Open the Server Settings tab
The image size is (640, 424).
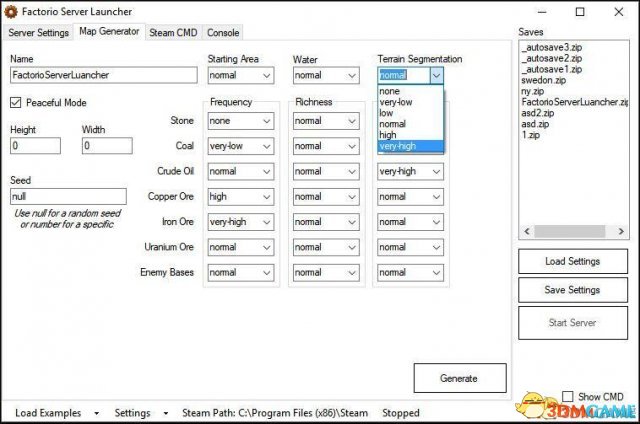coord(39,33)
